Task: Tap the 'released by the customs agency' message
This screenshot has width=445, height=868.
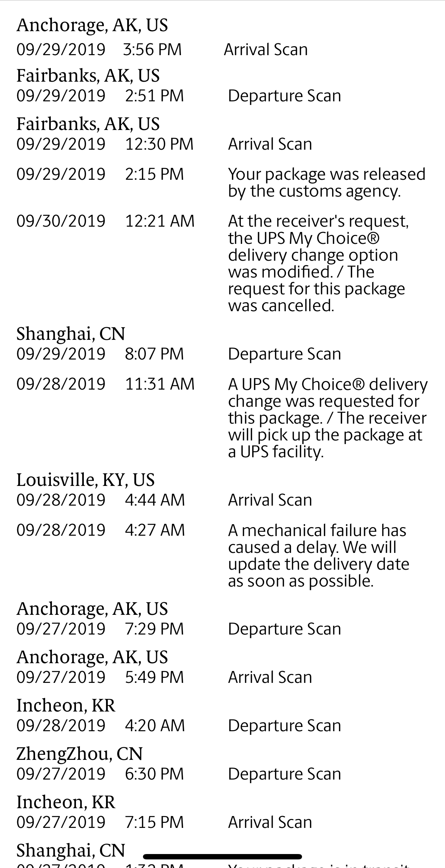Action: coord(327,183)
